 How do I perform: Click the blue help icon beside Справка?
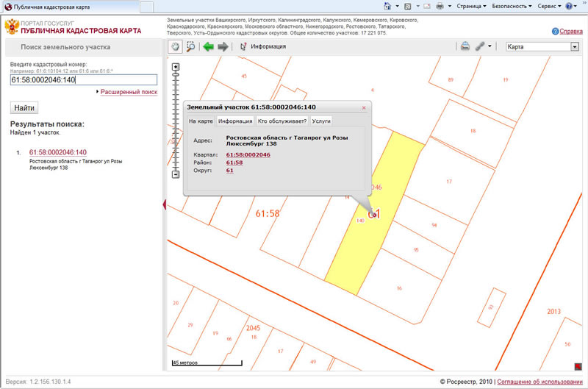coord(555,32)
